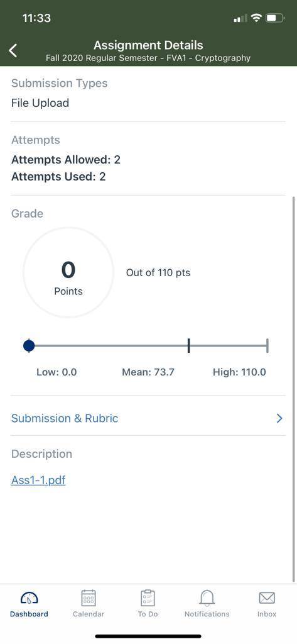Screen dimensions: 297x644
Task: Open the Notifications bell icon
Action: coord(207,597)
